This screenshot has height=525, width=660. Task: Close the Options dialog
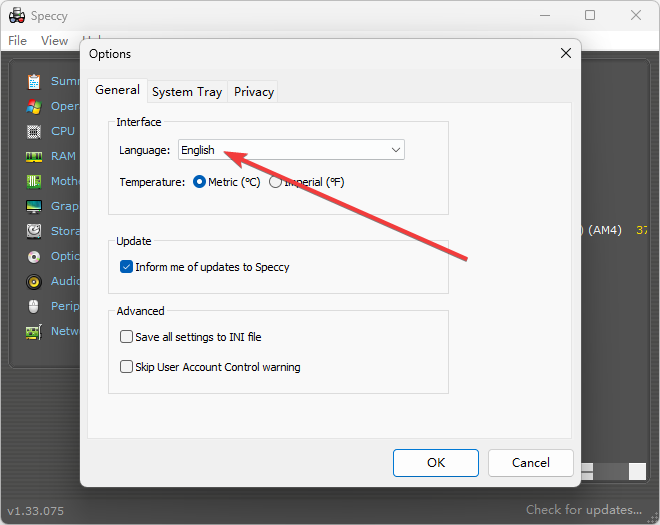[x=566, y=53]
